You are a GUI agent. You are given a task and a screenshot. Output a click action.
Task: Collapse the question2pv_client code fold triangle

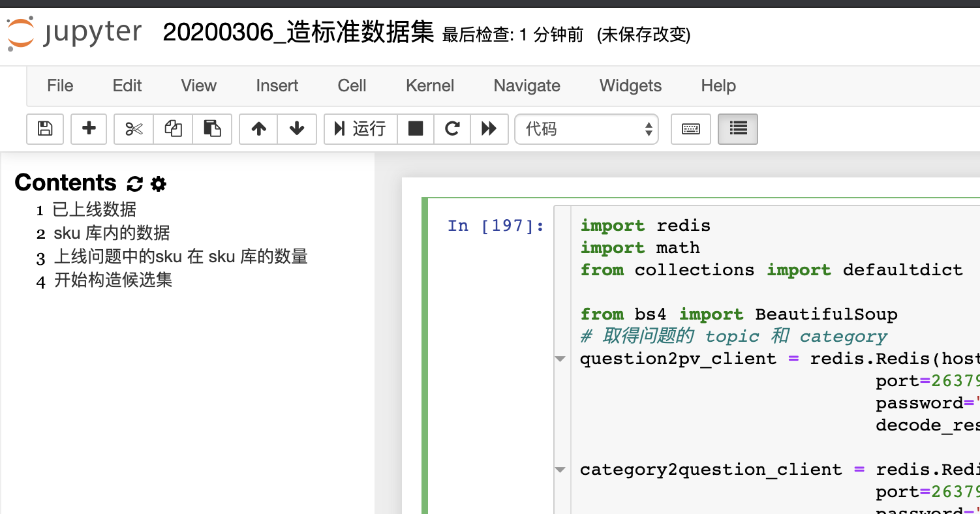(560, 359)
